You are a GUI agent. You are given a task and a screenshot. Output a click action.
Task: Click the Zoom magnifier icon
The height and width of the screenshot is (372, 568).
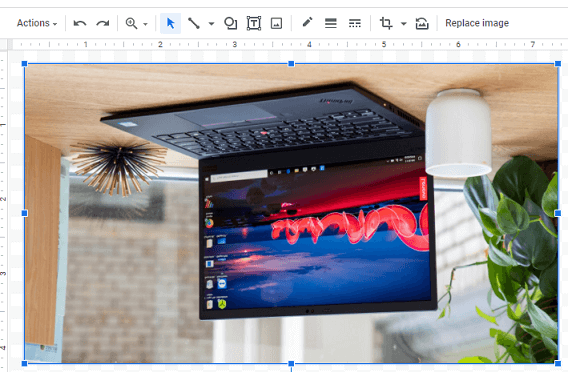point(131,23)
